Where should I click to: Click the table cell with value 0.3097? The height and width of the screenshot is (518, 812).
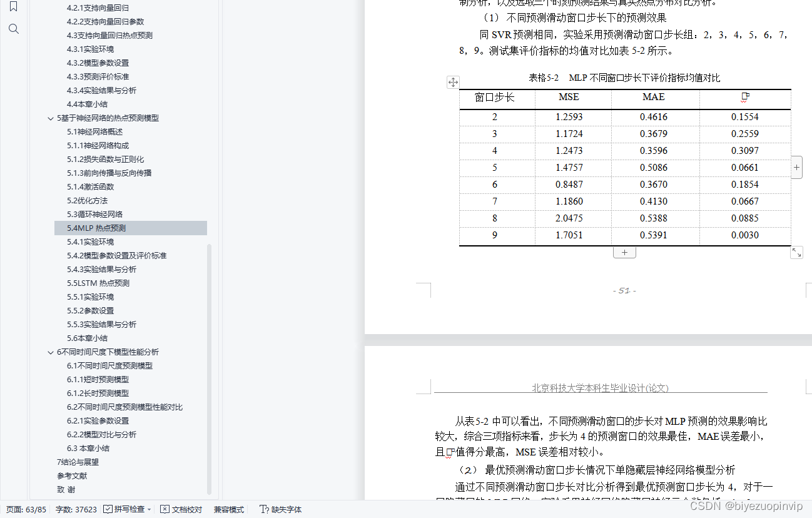744,151
